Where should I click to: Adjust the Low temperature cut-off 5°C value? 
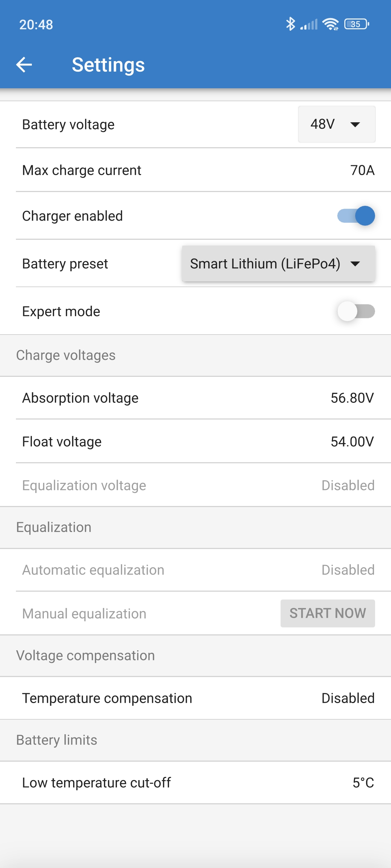tap(363, 783)
